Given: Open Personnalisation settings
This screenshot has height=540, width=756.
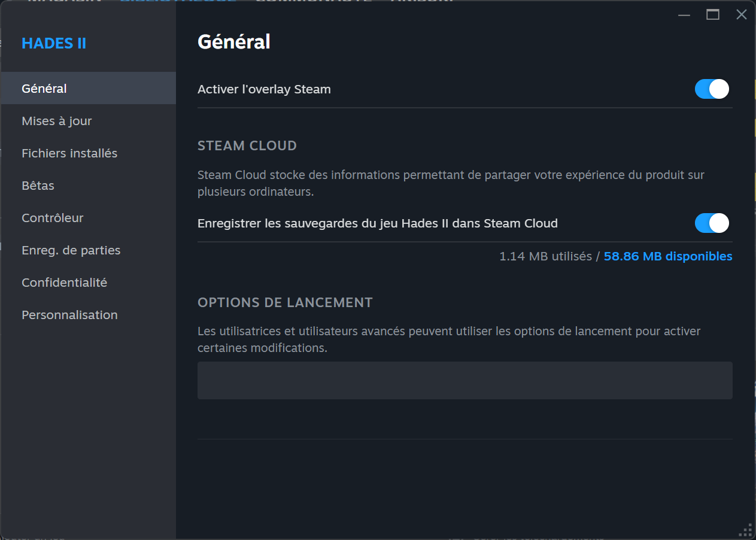Looking at the screenshot, I should click(88, 315).
